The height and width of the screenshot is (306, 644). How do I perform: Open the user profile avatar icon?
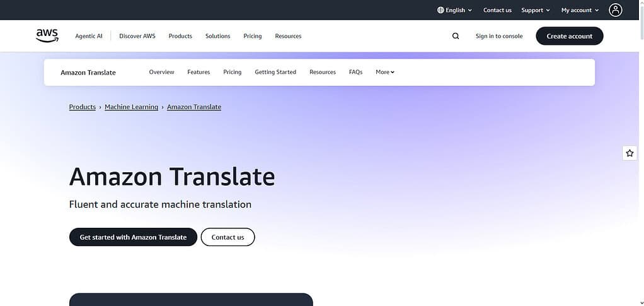pos(615,10)
